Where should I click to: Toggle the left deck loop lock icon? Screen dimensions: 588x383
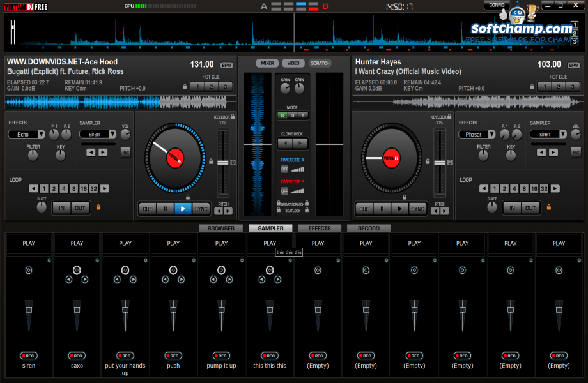[x=98, y=207]
